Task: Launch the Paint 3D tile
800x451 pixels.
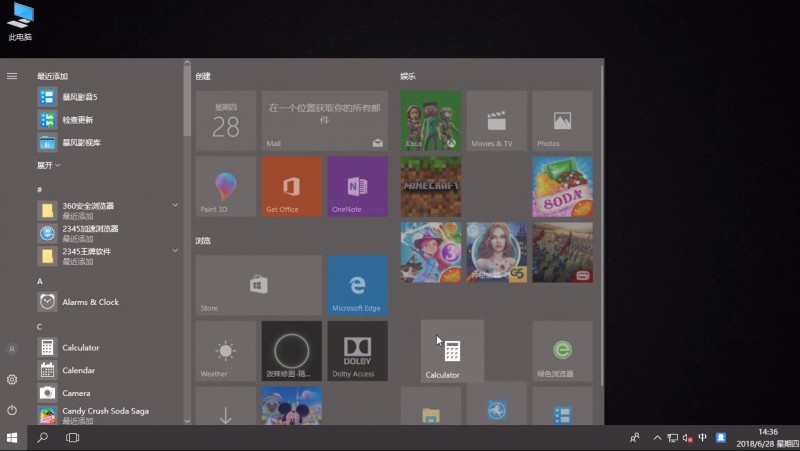Action: 226,187
